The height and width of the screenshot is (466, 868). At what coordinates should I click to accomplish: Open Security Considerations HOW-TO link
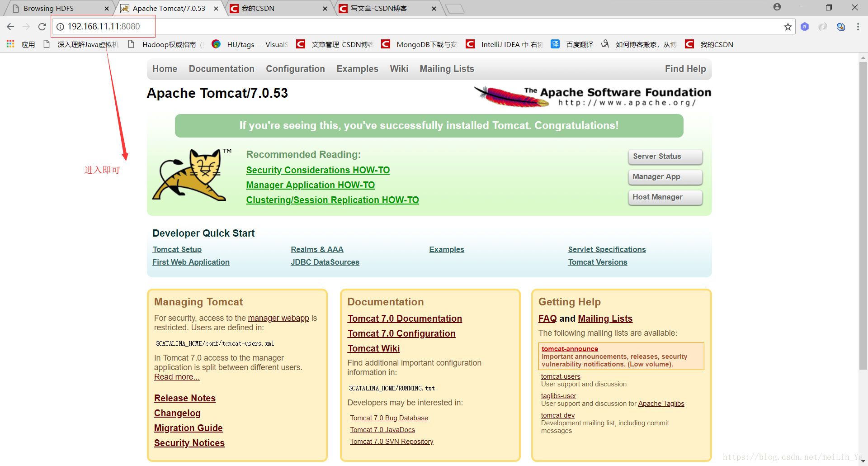tap(318, 170)
